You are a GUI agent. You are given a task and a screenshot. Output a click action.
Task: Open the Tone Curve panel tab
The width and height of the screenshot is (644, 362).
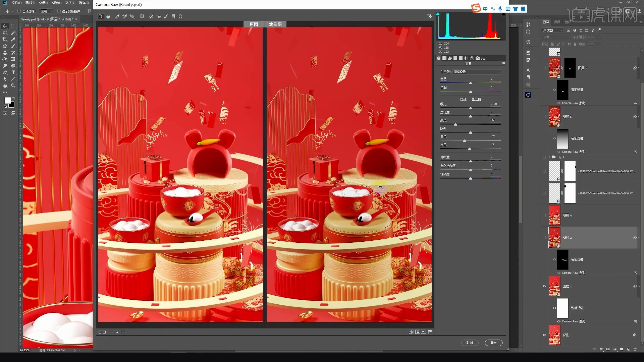coord(444,58)
